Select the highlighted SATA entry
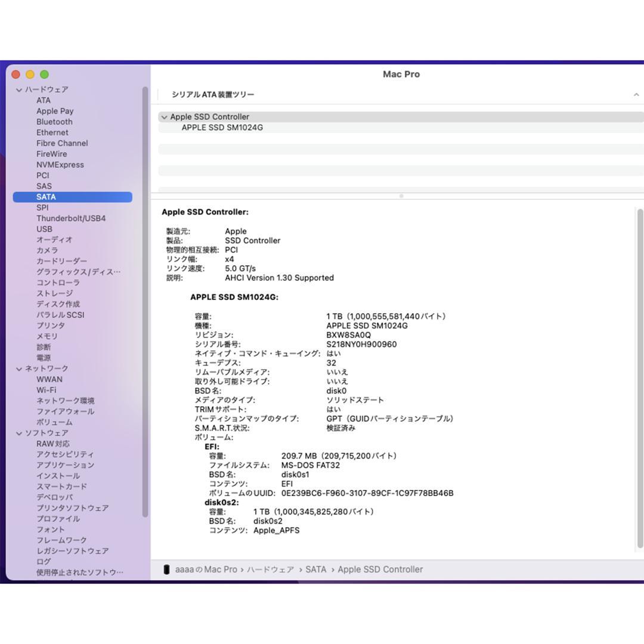Viewport: 644px width, 644px height. (x=73, y=197)
